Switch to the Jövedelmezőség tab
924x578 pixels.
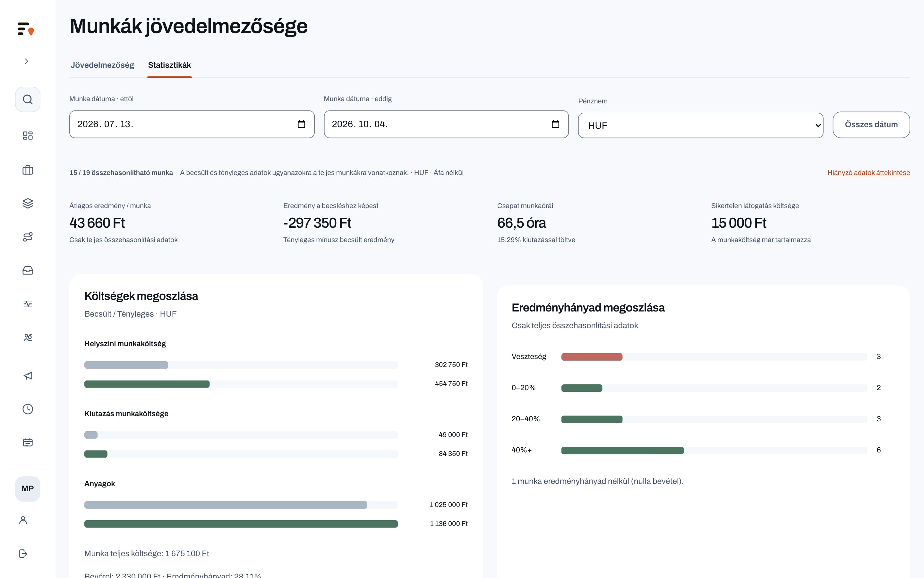(102, 65)
